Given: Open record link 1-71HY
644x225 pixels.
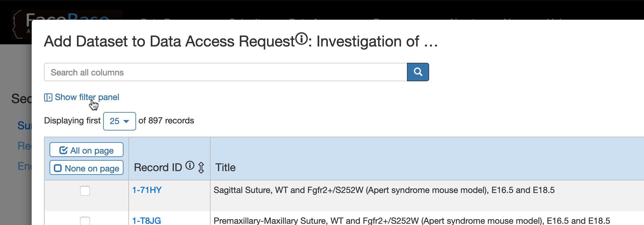Looking at the screenshot, I should click(x=147, y=190).
